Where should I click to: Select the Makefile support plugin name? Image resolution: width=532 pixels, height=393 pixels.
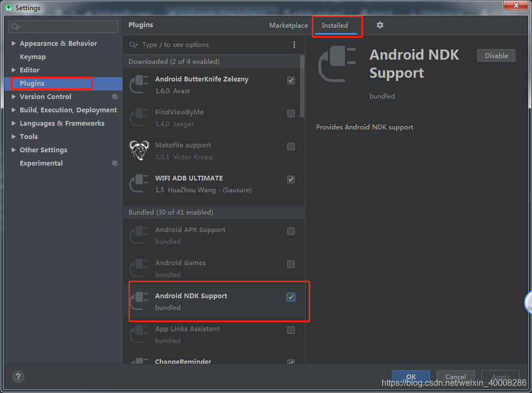pos(183,145)
